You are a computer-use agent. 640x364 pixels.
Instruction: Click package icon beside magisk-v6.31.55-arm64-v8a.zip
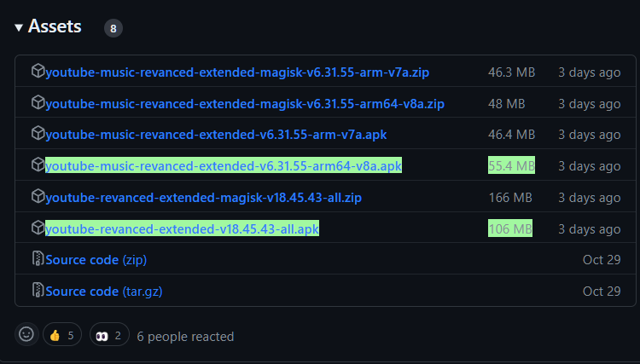coord(38,102)
